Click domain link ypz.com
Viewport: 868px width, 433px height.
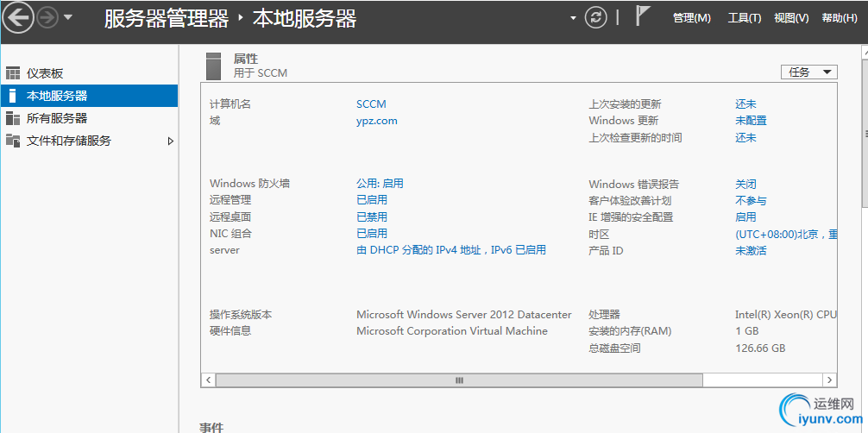click(377, 121)
